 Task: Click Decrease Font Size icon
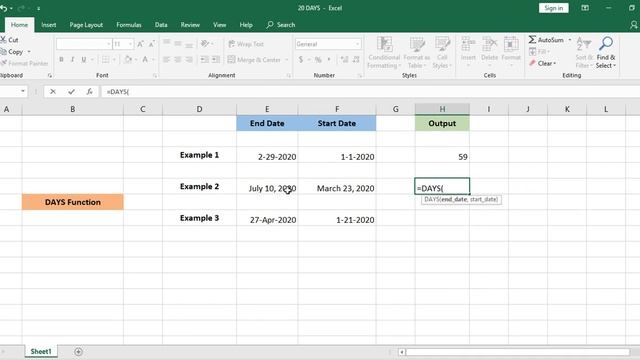tap(151, 44)
